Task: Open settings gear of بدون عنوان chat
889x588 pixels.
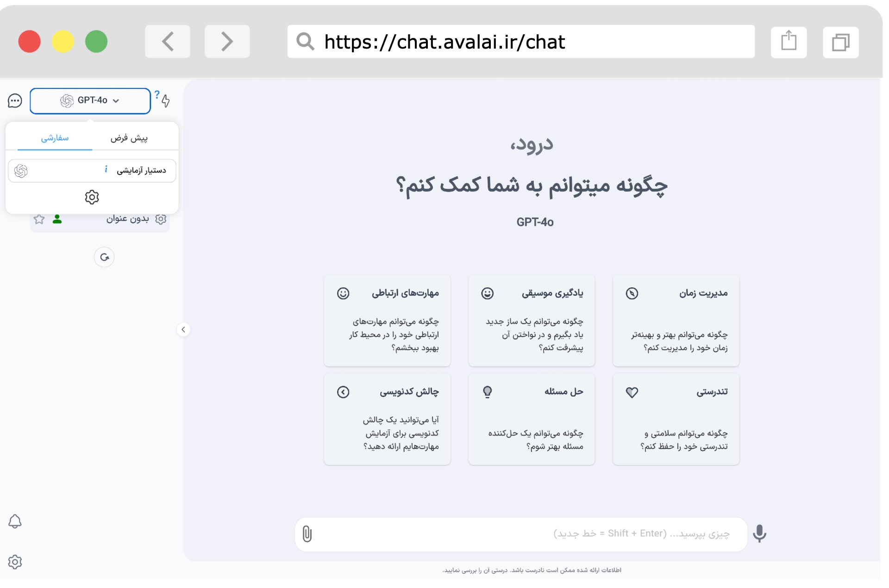Action: coord(161,219)
